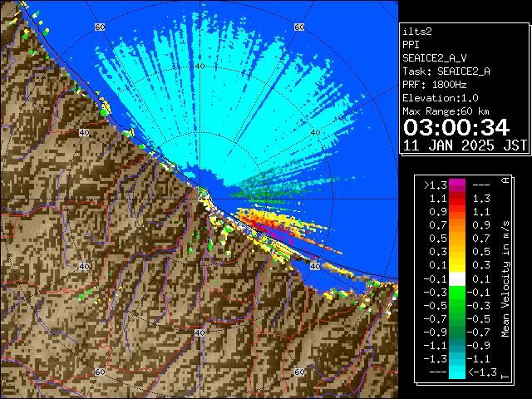The image size is (532, 399).
Task: Click the ">1.3" legend label
Action: (436, 185)
